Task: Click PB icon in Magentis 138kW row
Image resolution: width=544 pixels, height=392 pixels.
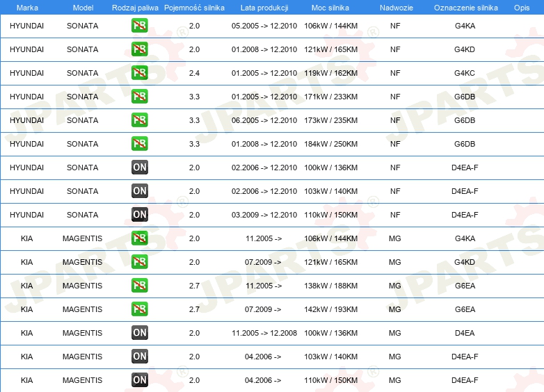Action: pyautogui.click(x=139, y=286)
